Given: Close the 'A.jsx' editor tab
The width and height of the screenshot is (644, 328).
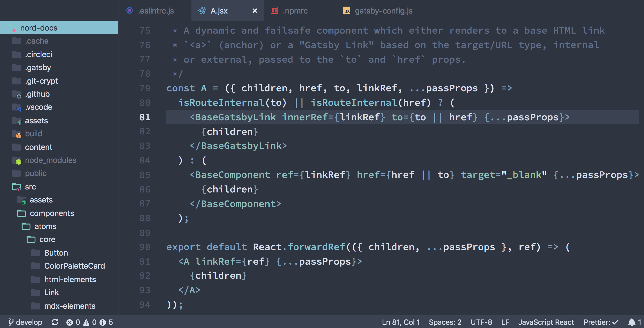Looking at the screenshot, I should click(x=256, y=11).
